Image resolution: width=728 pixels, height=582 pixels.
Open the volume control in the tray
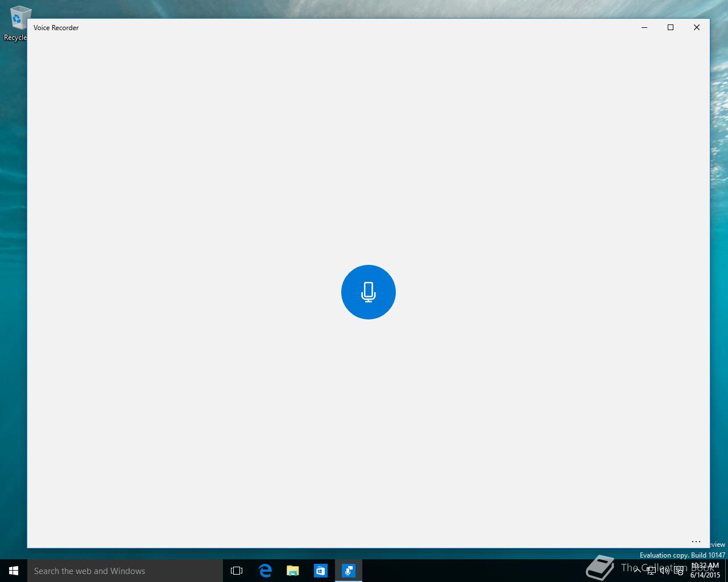664,571
